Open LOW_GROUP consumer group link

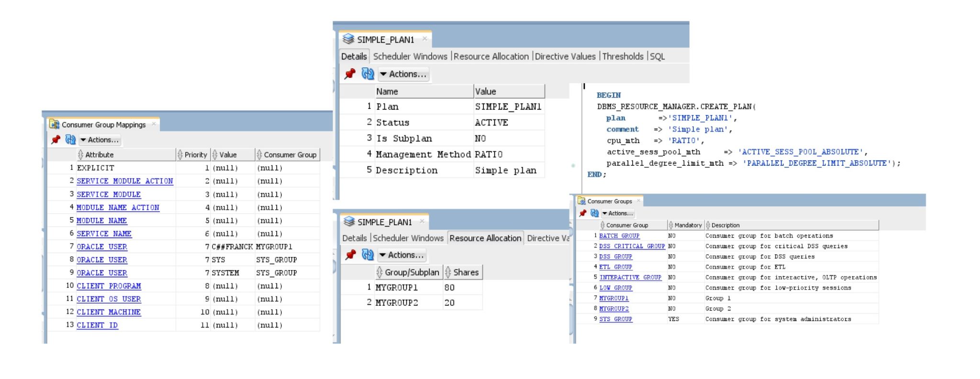[616, 288]
